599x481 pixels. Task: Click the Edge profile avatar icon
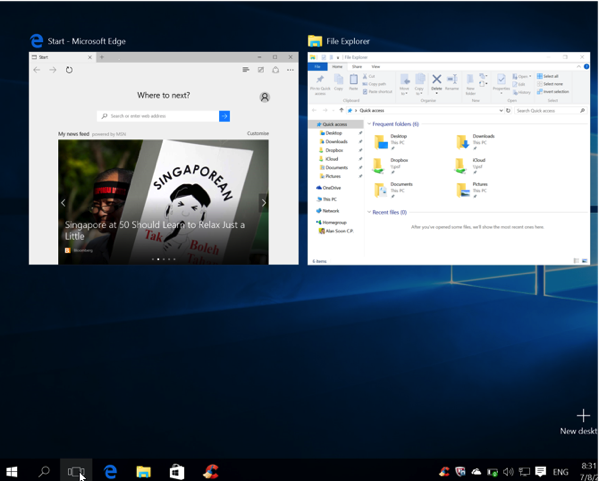[264, 97]
